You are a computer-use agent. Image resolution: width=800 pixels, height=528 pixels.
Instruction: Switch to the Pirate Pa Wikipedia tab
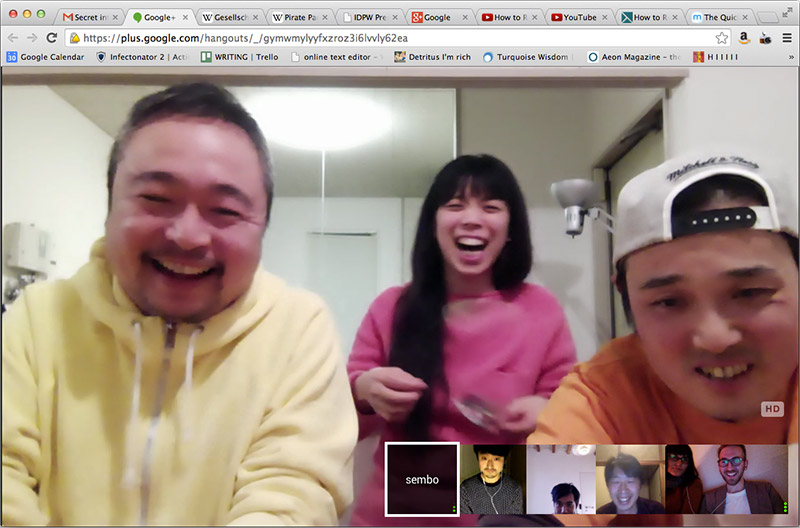298,17
